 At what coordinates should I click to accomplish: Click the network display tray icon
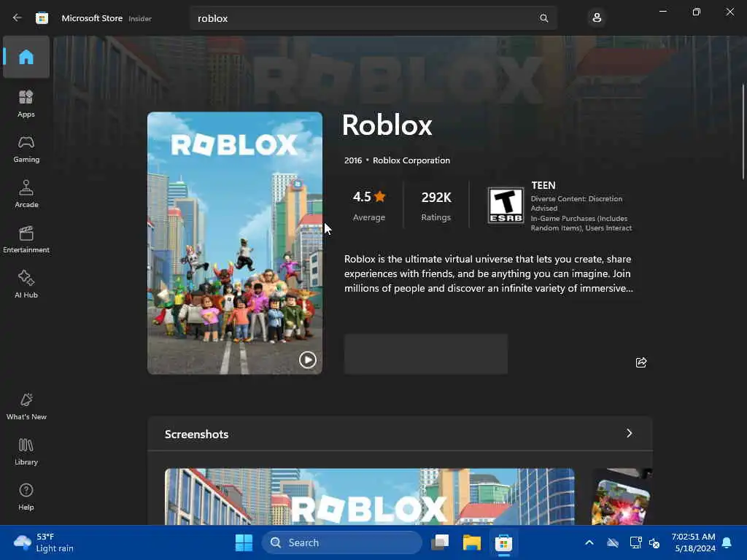tap(635, 542)
